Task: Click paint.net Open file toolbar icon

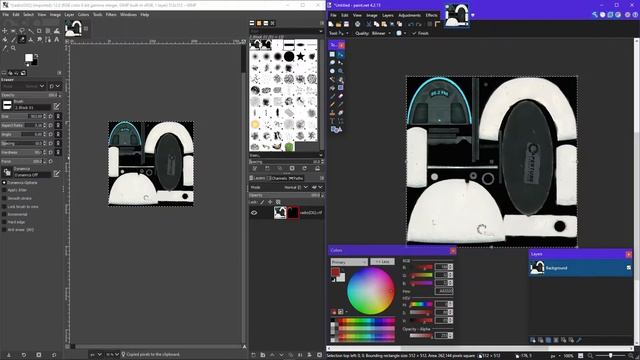Action: 338,24
